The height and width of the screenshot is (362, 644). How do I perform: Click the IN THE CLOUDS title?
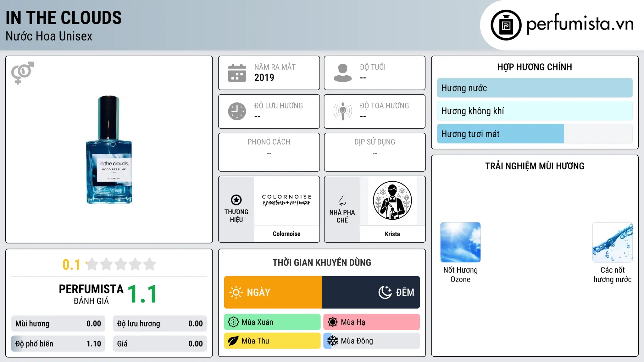pos(64,18)
